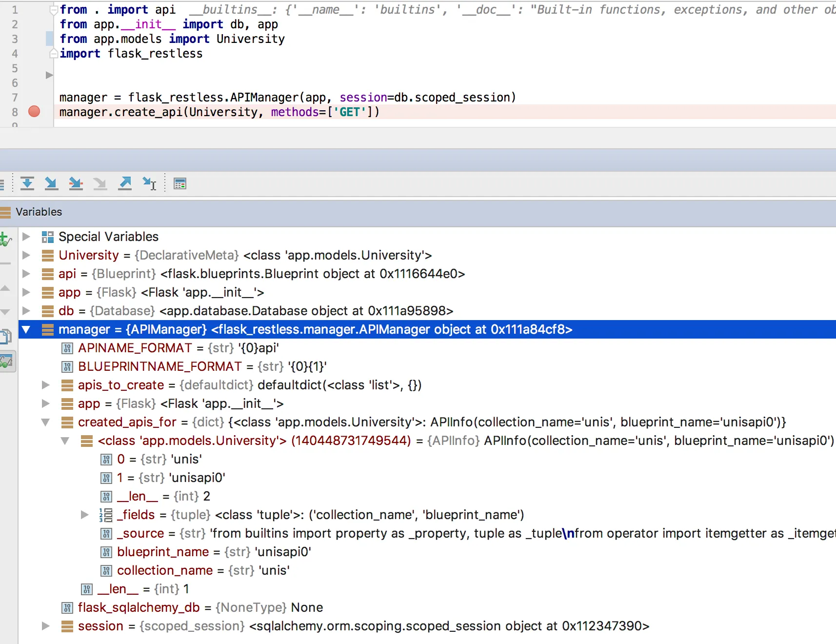Click line number 7 in the gutter

click(x=15, y=98)
